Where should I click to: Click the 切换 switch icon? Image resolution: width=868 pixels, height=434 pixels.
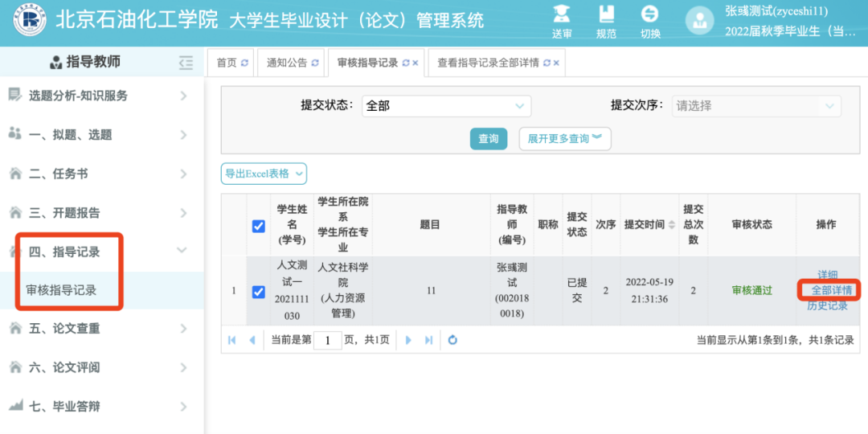point(649,15)
